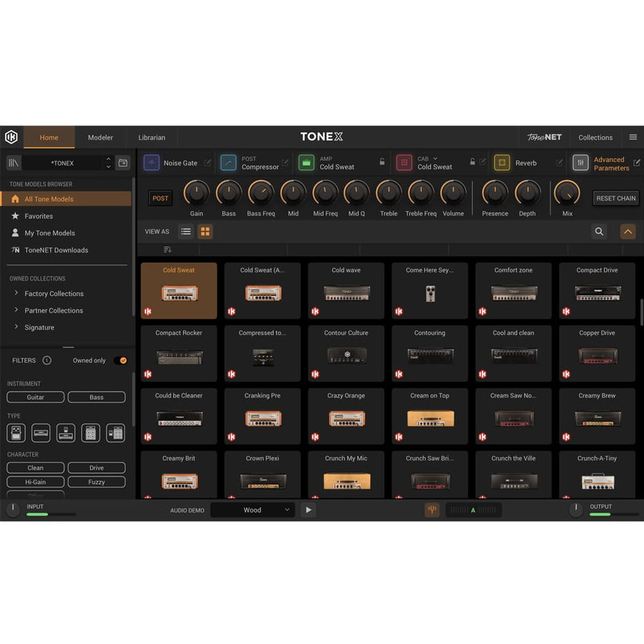
Task: Select the Cream on Top tone model
Action: 429,416
